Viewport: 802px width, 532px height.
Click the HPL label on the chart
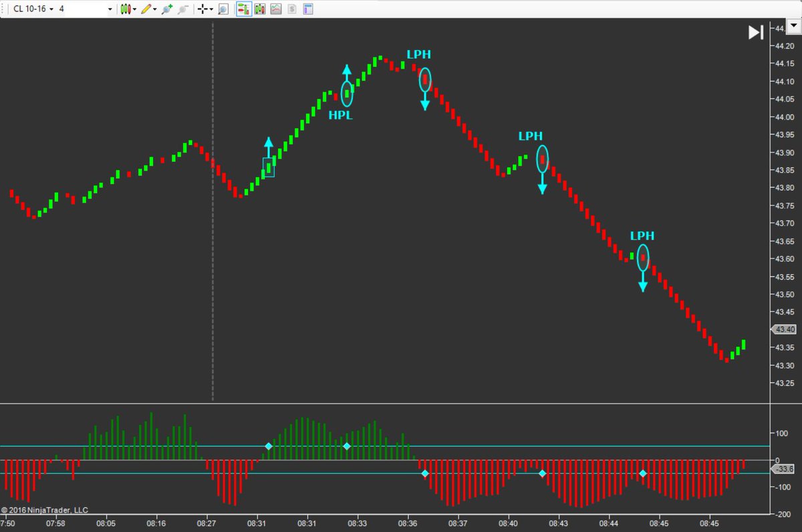[340, 115]
